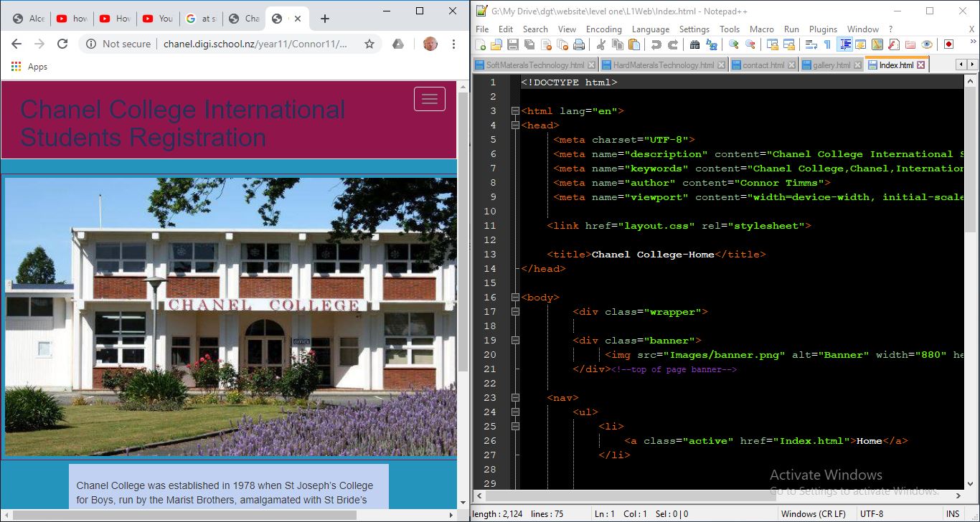This screenshot has width=980, height=522.
Task: Switch to the gallery.html tab
Action: point(831,65)
